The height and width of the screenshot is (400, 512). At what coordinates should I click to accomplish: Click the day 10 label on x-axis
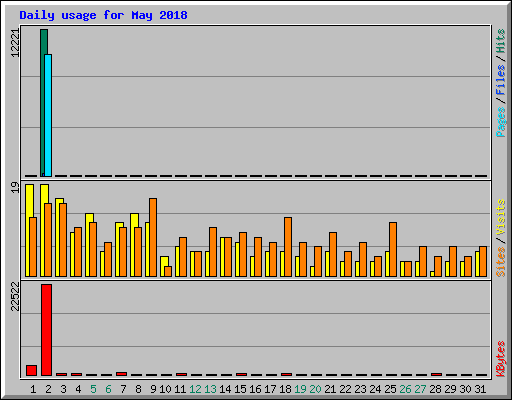click(x=165, y=389)
